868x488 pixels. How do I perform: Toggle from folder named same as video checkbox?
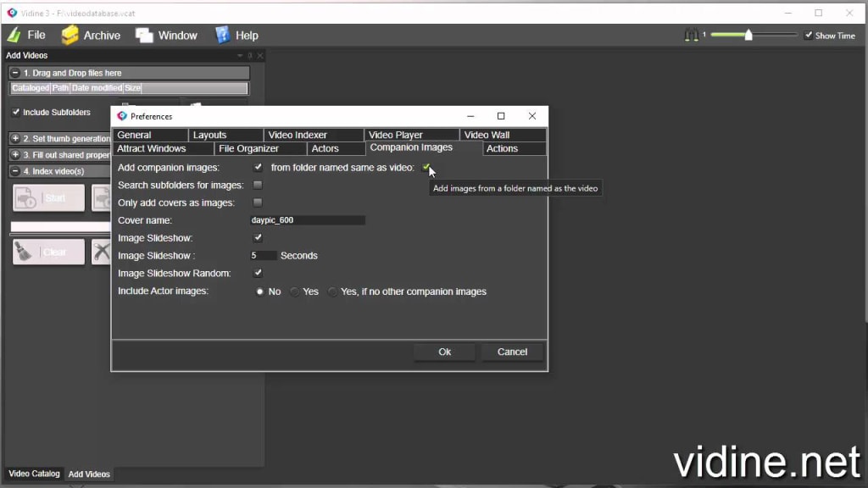pyautogui.click(x=426, y=167)
